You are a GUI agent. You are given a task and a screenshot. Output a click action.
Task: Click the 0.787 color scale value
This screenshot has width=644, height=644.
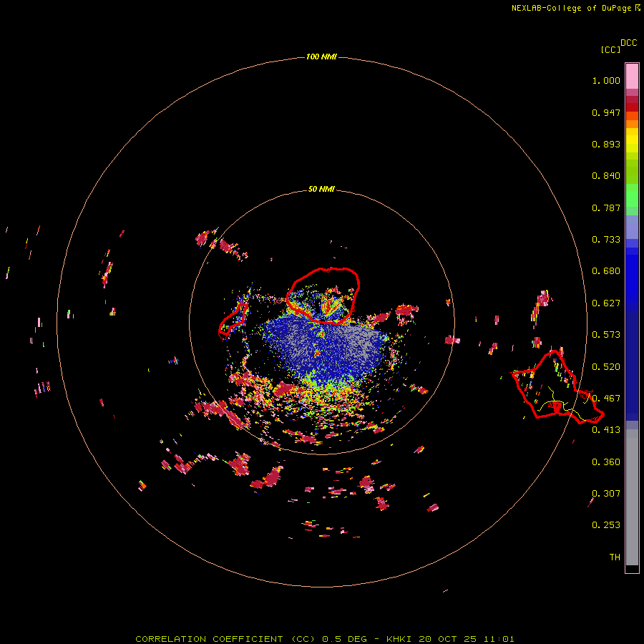[606, 208]
